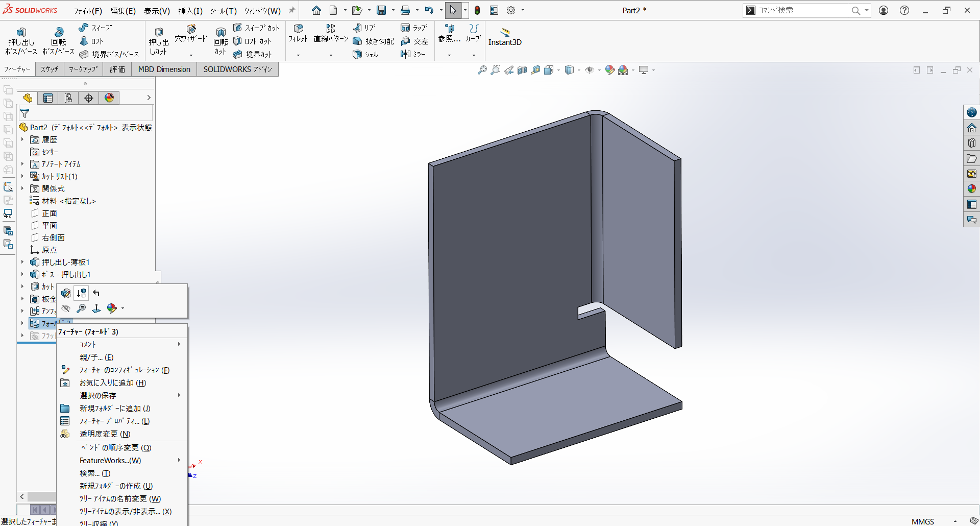Start the Linear Pattern (直線パターン) tool
The width and height of the screenshot is (980, 526).
(x=331, y=33)
